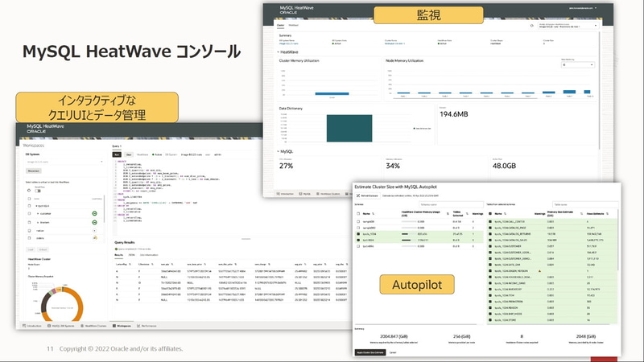Screen dimensions: 644x362
Task: Select Job Information tab in Query Results
Action: tap(149, 255)
